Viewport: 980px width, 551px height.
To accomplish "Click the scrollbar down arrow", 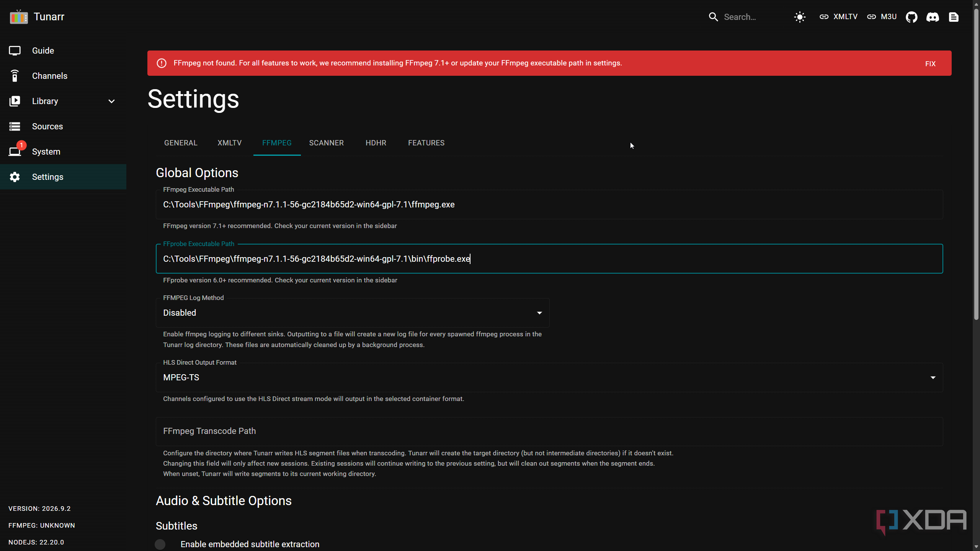I will 976,547.
